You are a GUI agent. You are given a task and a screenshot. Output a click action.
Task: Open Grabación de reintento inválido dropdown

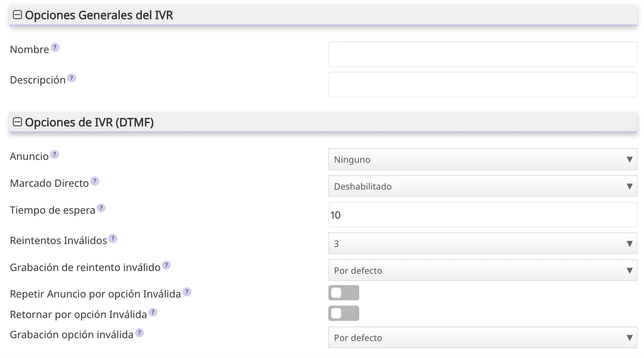click(482, 271)
